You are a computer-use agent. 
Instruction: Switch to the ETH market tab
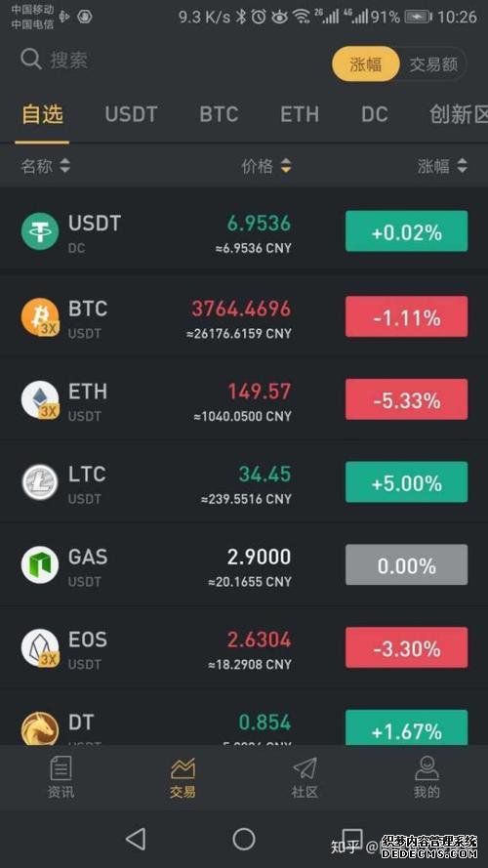(x=300, y=114)
